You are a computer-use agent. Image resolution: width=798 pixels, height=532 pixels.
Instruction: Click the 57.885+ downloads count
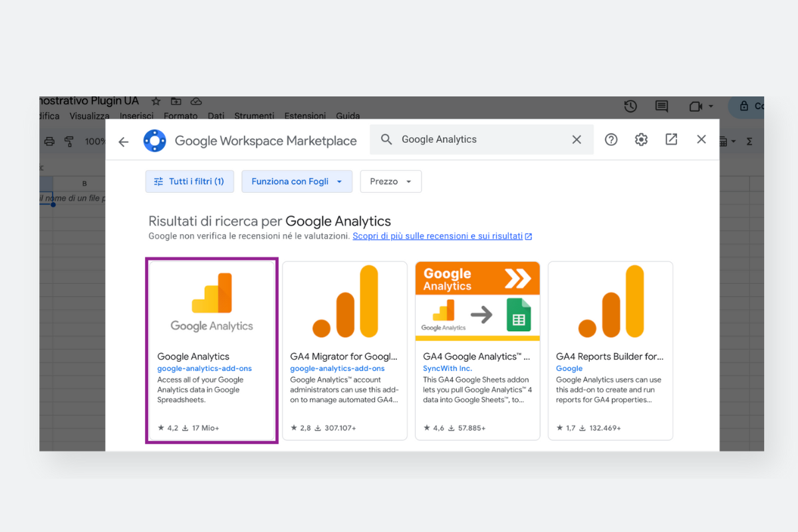tap(467, 428)
